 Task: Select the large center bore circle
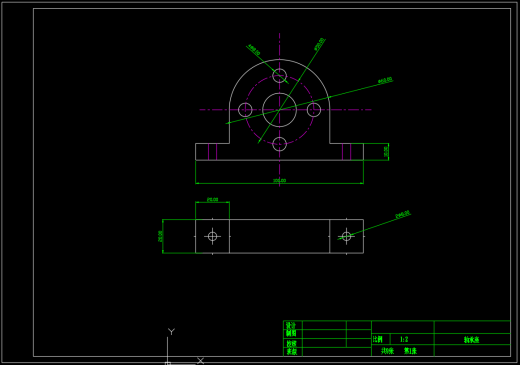tap(279, 110)
